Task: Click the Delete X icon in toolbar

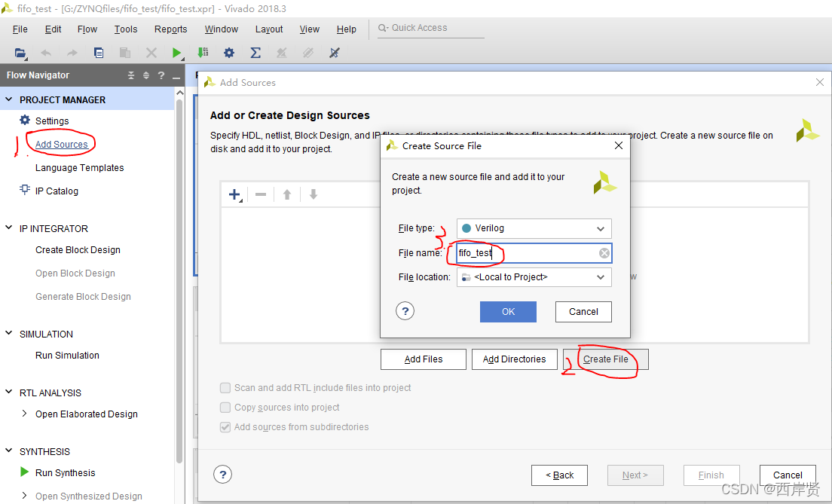Action: coord(151,53)
